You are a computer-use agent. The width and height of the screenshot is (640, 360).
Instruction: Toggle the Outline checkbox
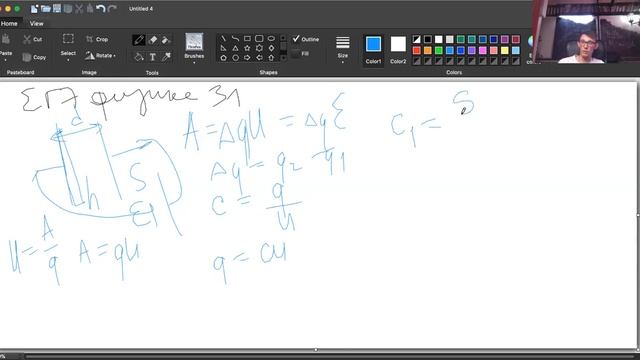coord(296,39)
